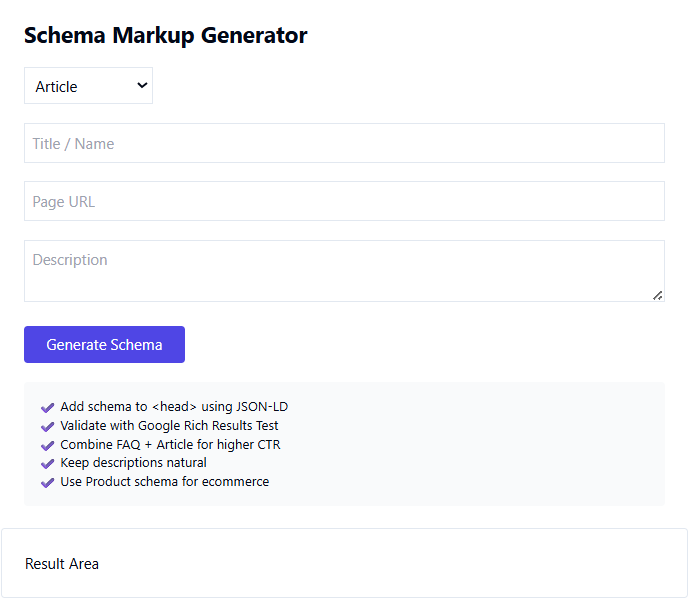694x605 pixels.
Task: Open the Article schema type dropdown
Action: pyautogui.click(x=88, y=86)
